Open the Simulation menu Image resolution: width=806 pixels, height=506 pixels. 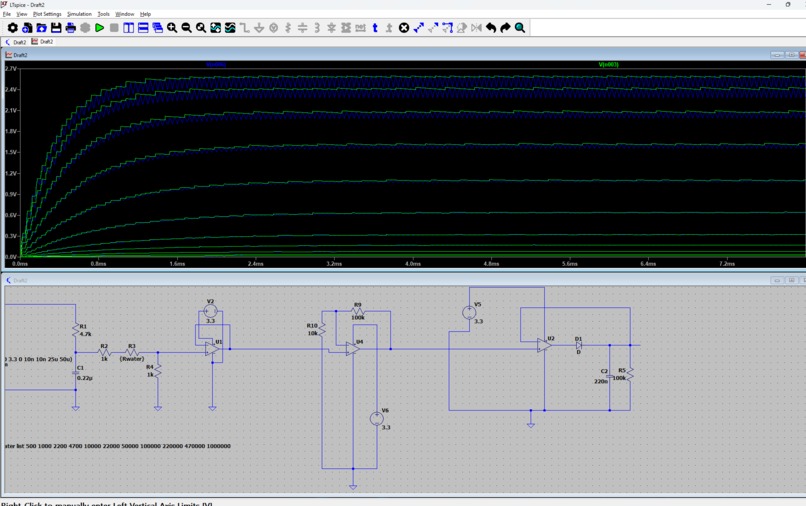(x=79, y=14)
